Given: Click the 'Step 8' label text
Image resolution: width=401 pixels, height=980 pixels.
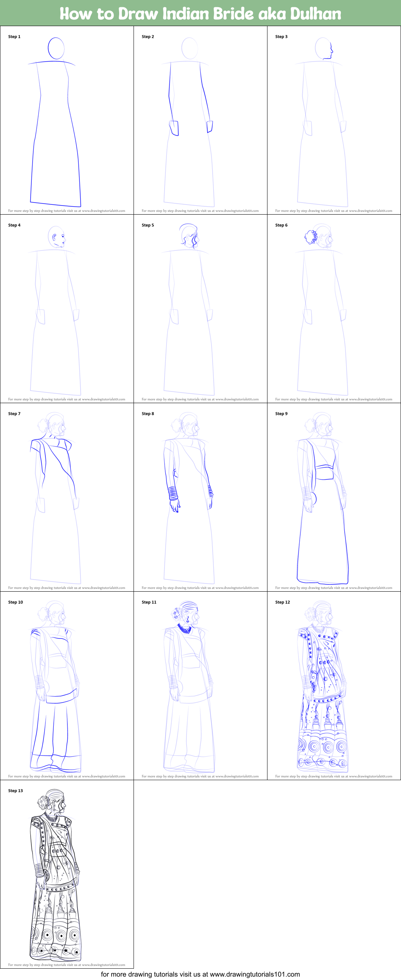Looking at the screenshot, I should [148, 414].
